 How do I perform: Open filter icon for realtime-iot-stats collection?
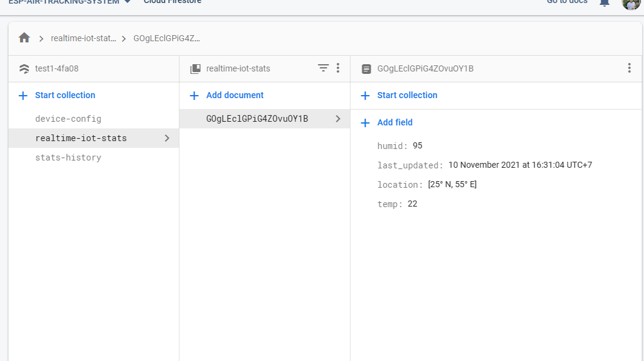tap(323, 68)
